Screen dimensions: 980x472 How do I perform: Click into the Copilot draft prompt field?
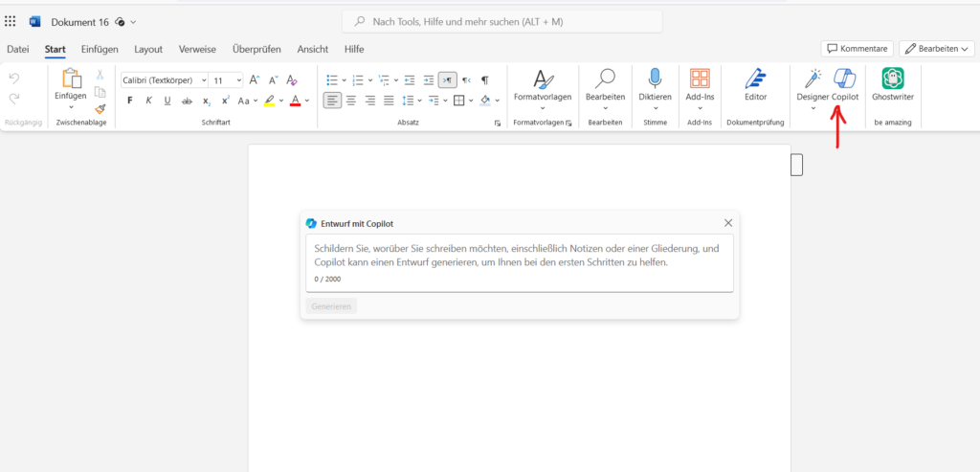tap(520, 262)
